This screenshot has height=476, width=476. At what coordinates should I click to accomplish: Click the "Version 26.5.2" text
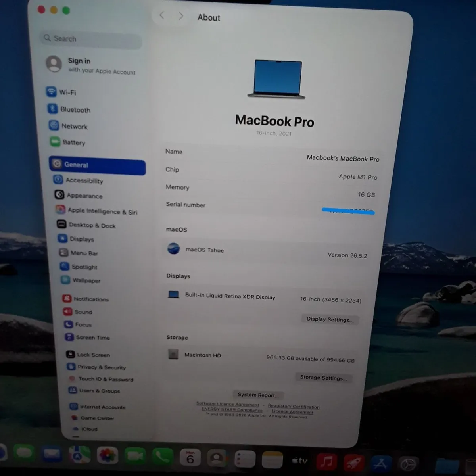pos(347,255)
